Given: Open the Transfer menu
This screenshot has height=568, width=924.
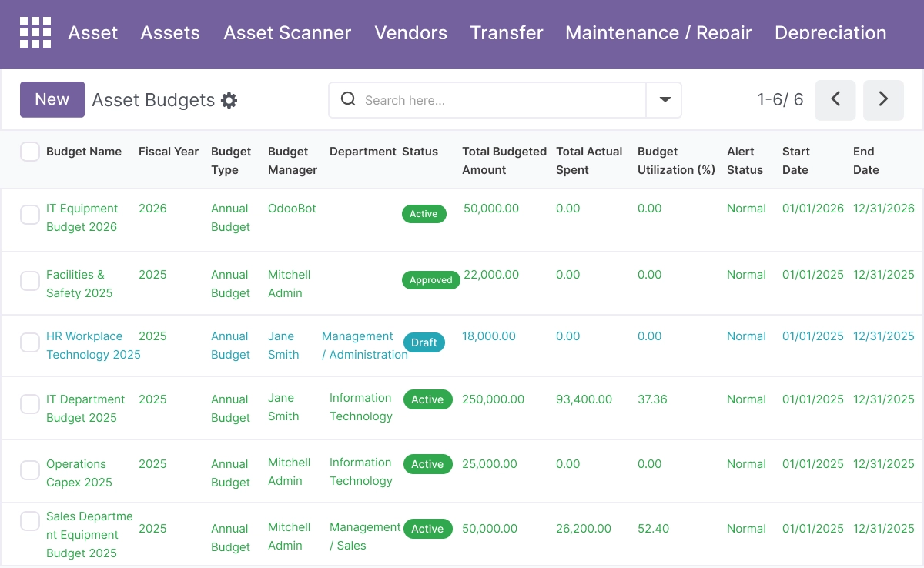Looking at the screenshot, I should point(507,33).
